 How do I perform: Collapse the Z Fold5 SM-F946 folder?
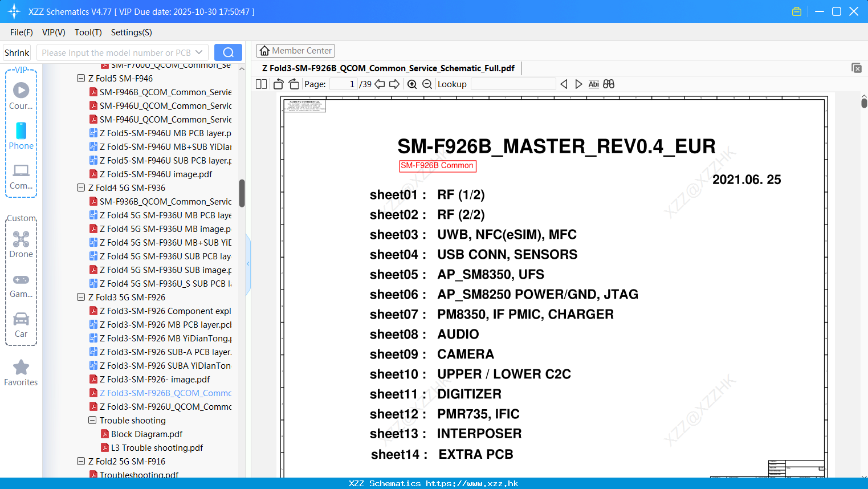(81, 78)
